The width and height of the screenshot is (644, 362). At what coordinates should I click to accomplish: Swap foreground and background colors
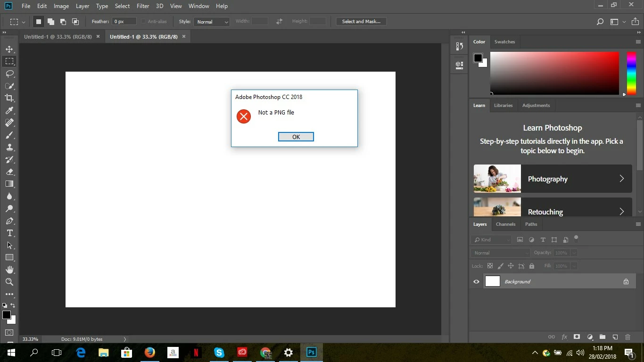[x=13, y=305]
